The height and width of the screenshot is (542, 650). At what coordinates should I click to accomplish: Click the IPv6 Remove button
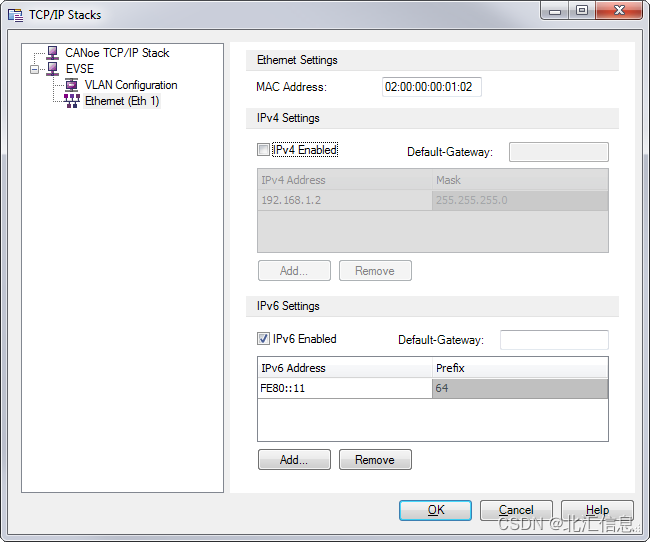tap(375, 459)
